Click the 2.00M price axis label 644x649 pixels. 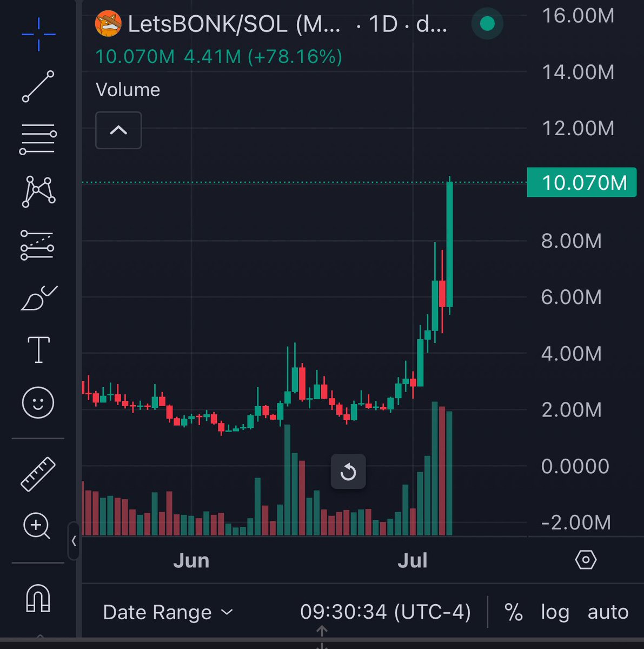tap(572, 410)
